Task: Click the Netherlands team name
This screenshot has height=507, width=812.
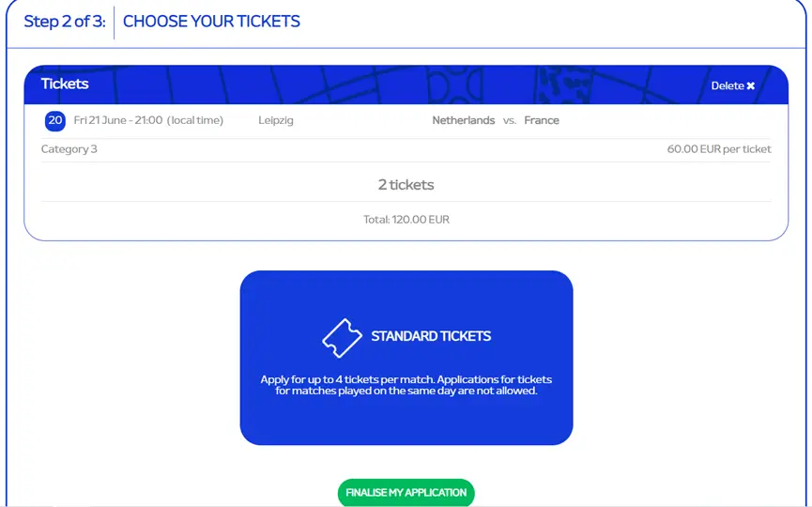Action: tap(464, 120)
